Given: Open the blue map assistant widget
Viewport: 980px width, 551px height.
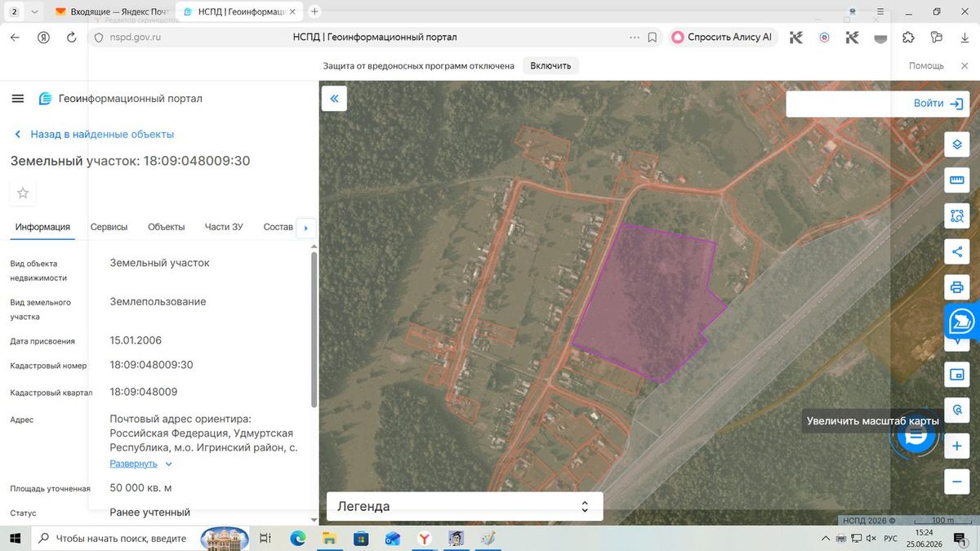Looking at the screenshot, I should point(963,322).
